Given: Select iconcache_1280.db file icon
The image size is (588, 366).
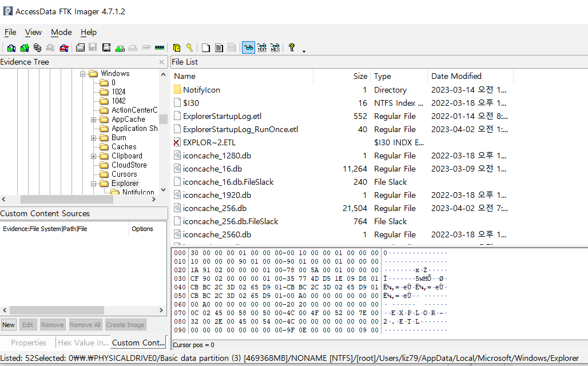Looking at the screenshot, I should tap(177, 155).
